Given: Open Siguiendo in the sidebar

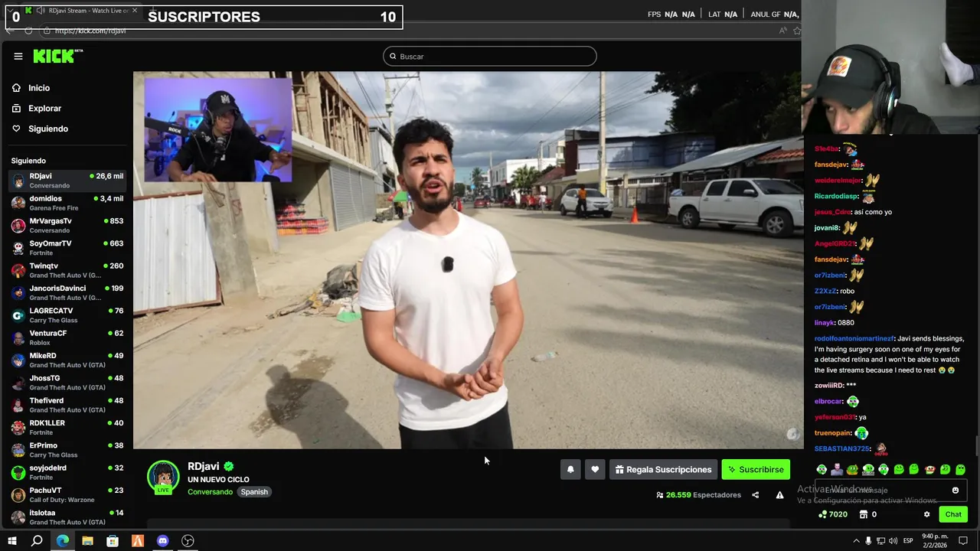Looking at the screenshot, I should (x=40, y=129).
